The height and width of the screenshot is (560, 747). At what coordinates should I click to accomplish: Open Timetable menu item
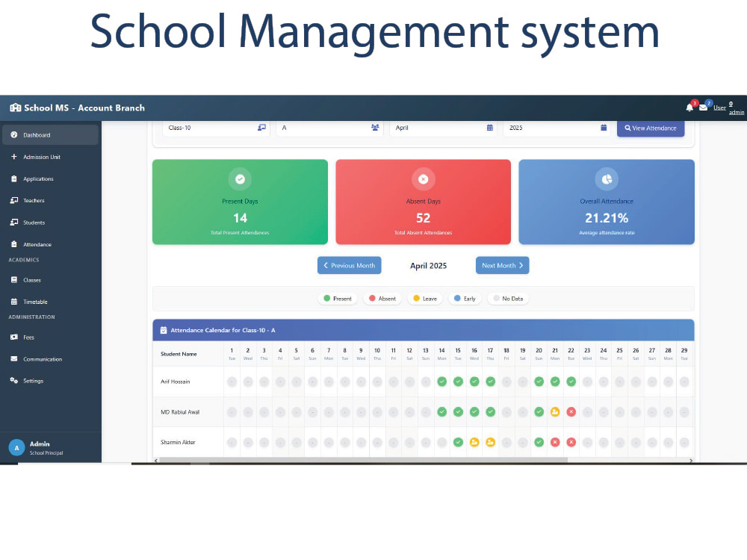point(51,302)
